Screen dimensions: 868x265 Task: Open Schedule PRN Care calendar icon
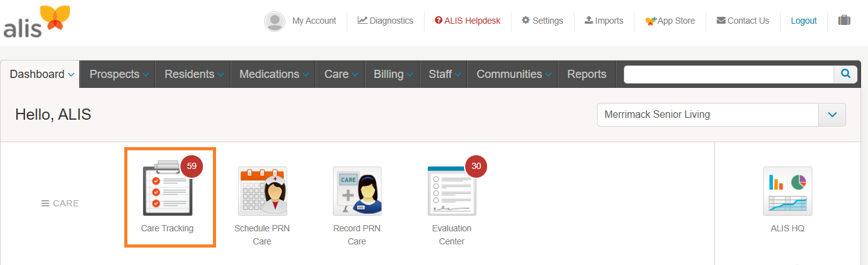tap(262, 191)
